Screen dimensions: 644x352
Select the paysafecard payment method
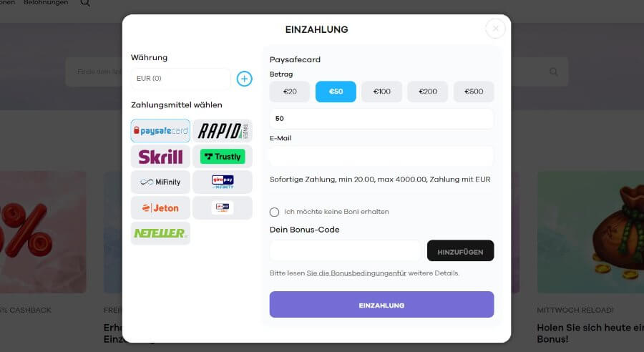tap(160, 131)
